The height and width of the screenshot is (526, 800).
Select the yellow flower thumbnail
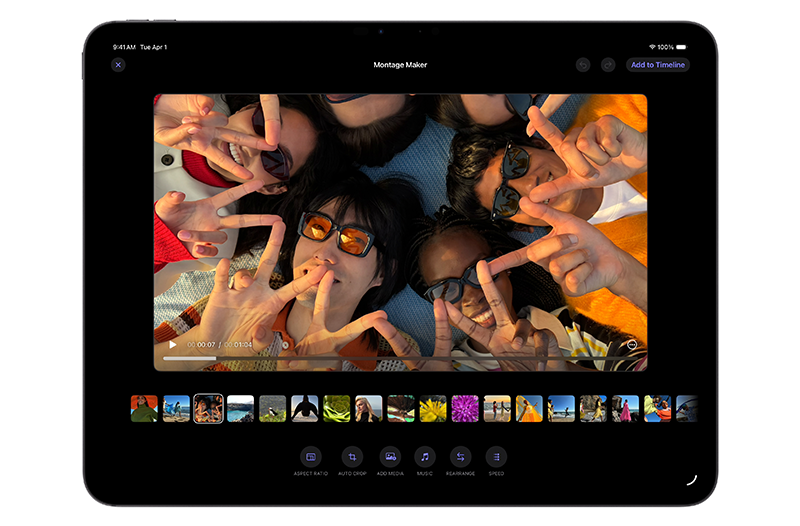(433, 408)
